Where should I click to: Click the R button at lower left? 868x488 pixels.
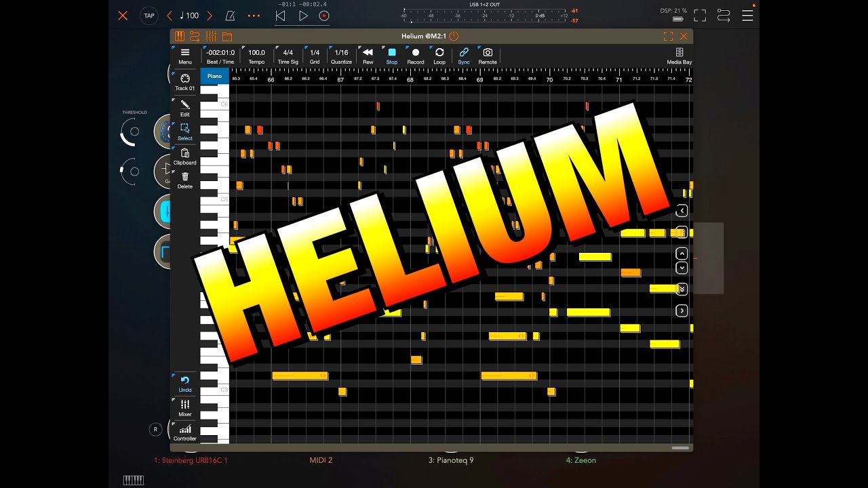pyautogui.click(x=155, y=429)
